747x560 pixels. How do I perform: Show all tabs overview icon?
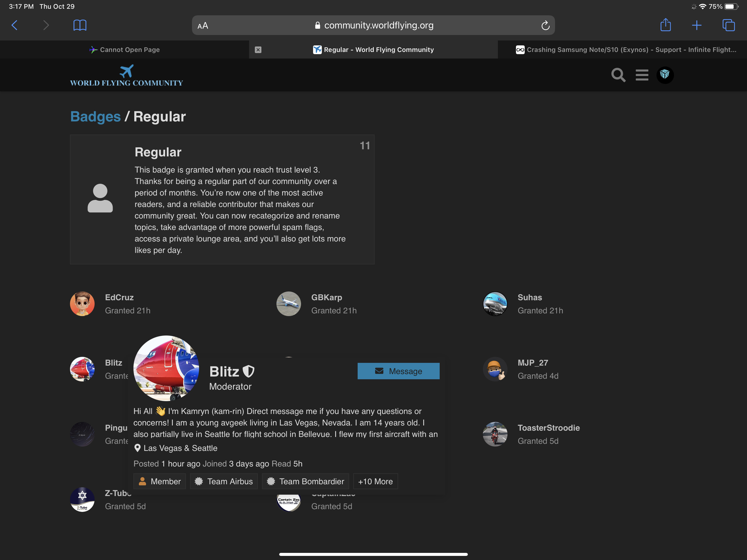click(728, 25)
